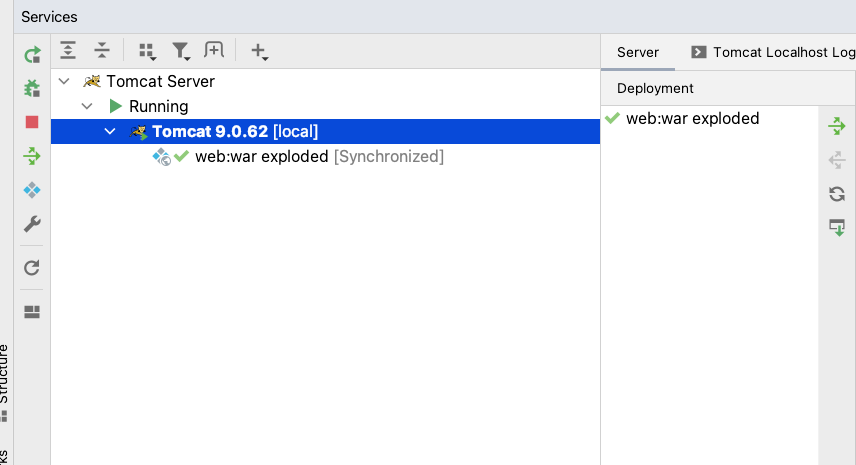Click Expand All toolbar icon
Viewport: 856px width, 465px height.
coord(68,50)
